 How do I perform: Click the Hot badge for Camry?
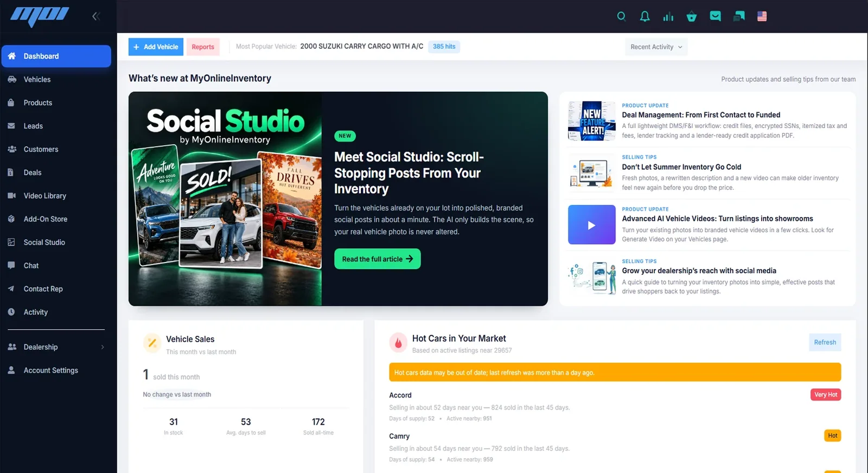[x=833, y=436]
